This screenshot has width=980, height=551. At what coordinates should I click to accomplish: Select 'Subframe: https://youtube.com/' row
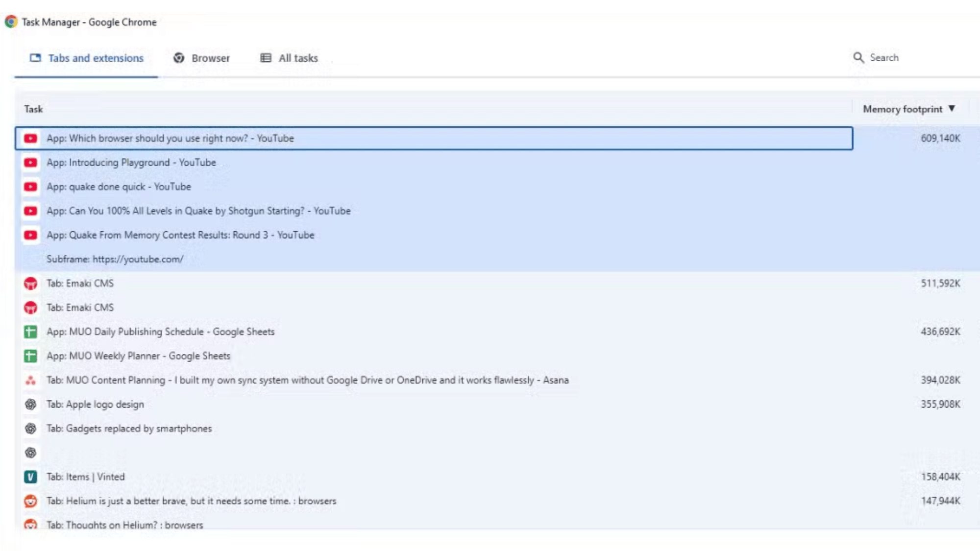click(115, 259)
